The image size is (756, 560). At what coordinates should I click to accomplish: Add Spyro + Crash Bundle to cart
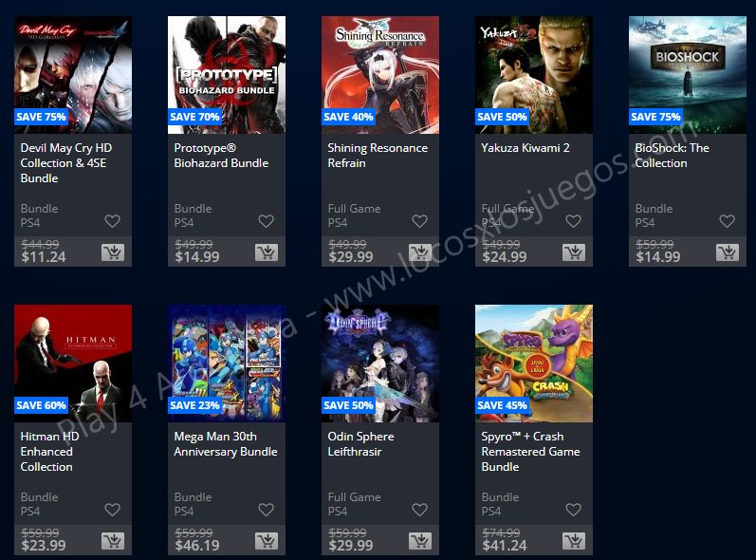click(574, 541)
